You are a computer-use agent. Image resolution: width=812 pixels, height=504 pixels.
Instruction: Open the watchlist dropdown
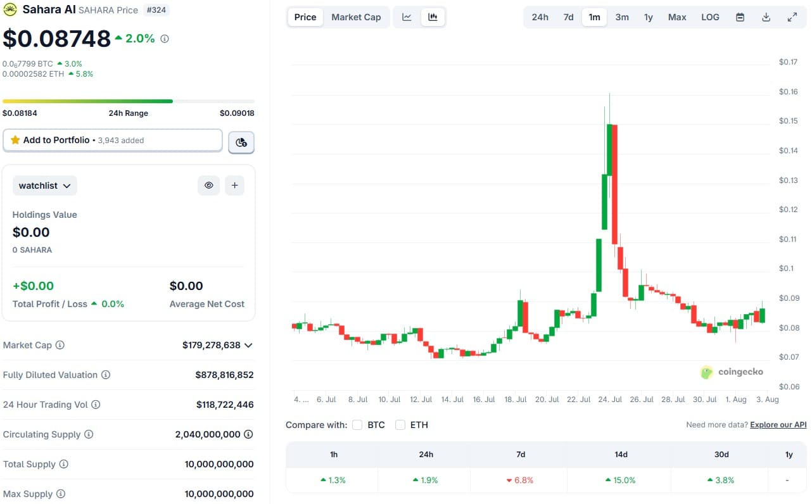point(44,185)
